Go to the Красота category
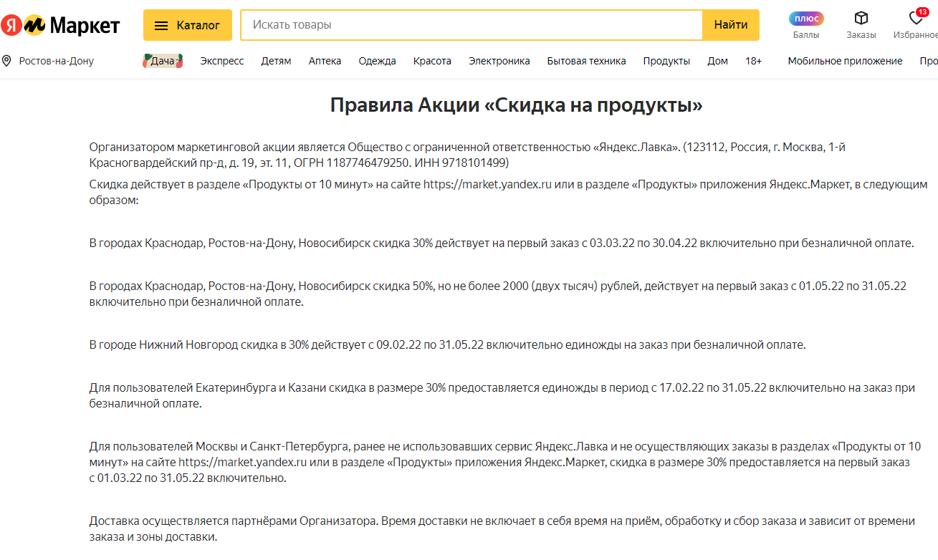 tap(432, 61)
